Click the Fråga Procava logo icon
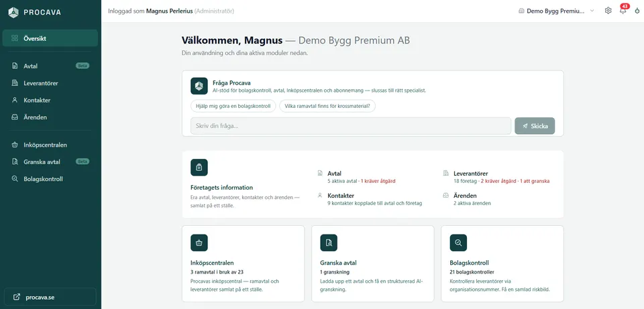Image resolution: width=644 pixels, height=309 pixels. point(199,86)
